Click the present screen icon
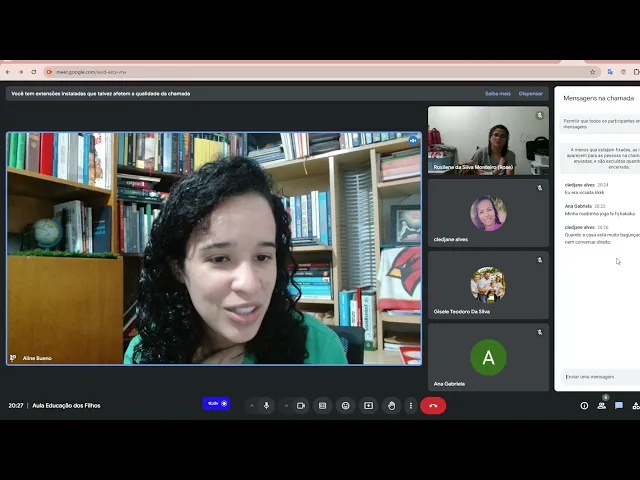This screenshot has height=480, width=640. (x=369, y=406)
